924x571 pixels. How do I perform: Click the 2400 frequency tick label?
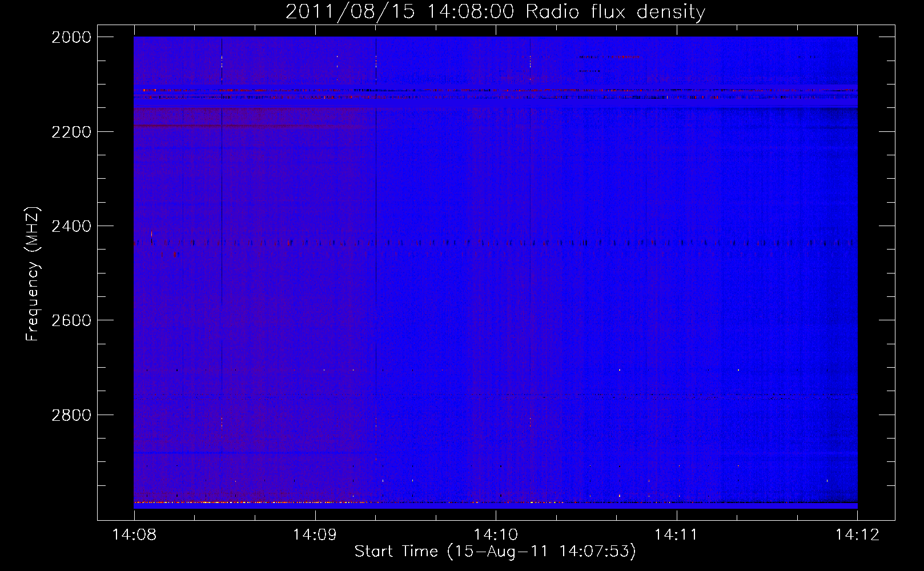[x=71, y=227]
